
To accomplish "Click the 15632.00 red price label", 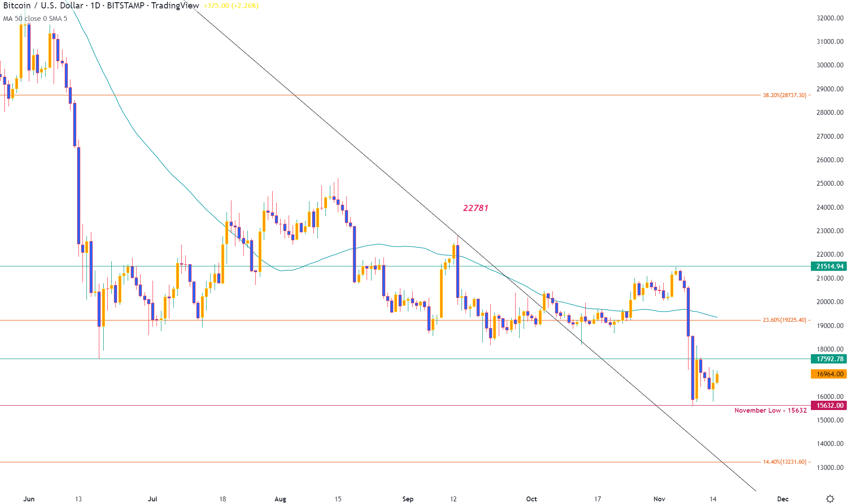I will pos(829,406).
